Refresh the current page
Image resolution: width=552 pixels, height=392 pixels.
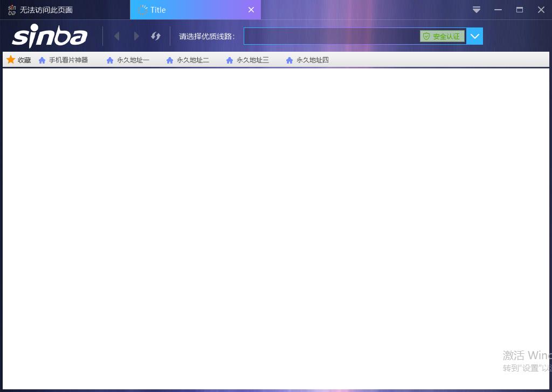pos(156,36)
